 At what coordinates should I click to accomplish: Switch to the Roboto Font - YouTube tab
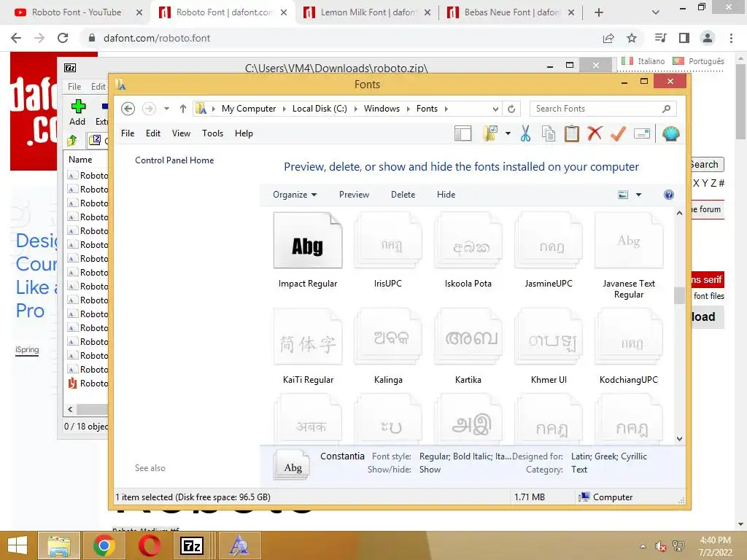(76, 12)
